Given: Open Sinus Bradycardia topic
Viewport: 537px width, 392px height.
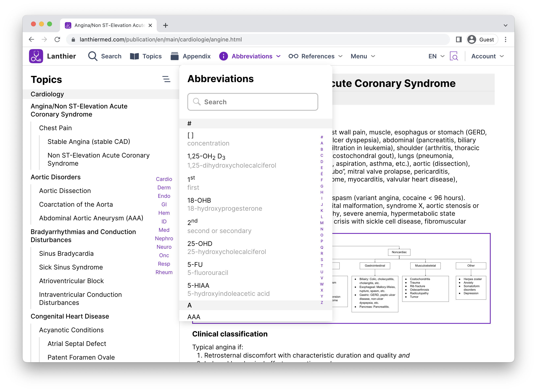Looking at the screenshot, I should 66,253.
